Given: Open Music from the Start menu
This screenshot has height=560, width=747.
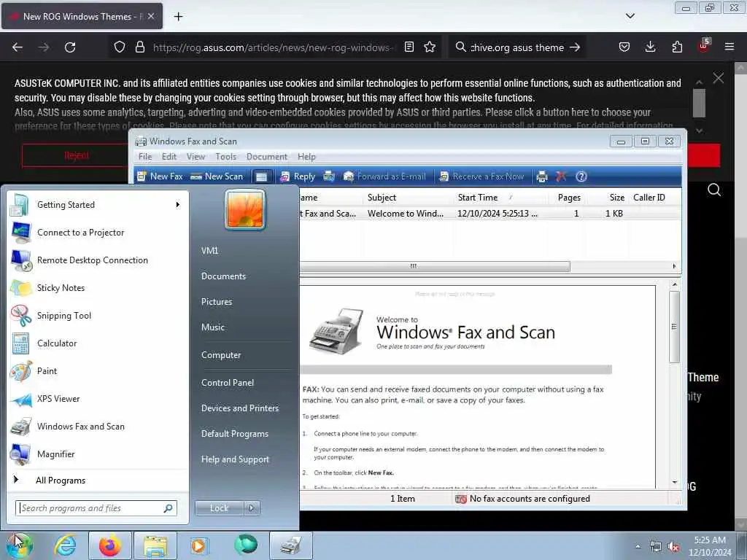Looking at the screenshot, I should (x=213, y=327).
